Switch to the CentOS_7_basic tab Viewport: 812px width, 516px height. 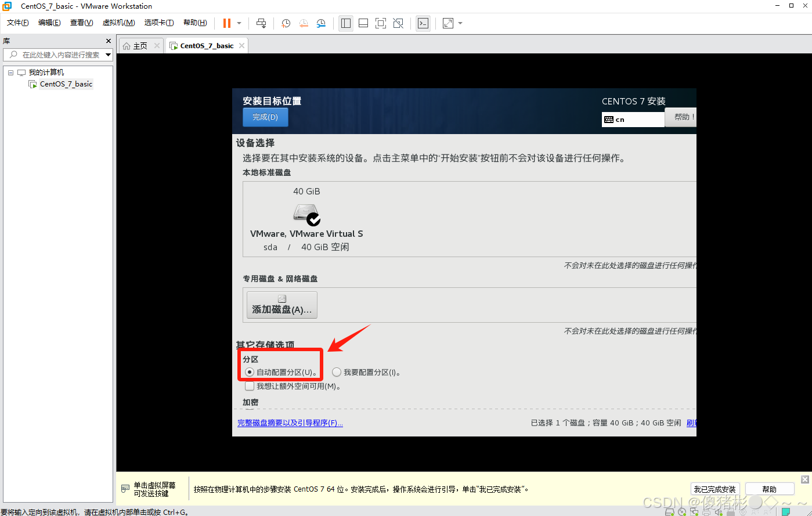pyautogui.click(x=207, y=46)
